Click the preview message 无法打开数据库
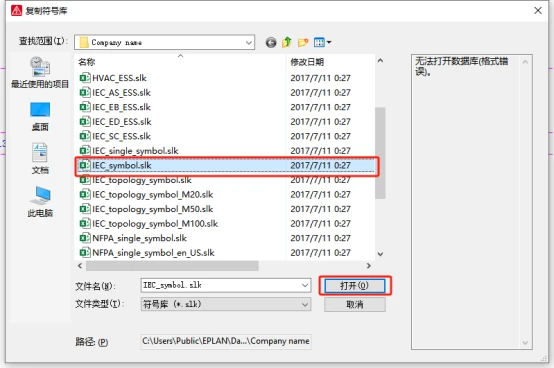The width and height of the screenshot is (554, 368). (461, 66)
